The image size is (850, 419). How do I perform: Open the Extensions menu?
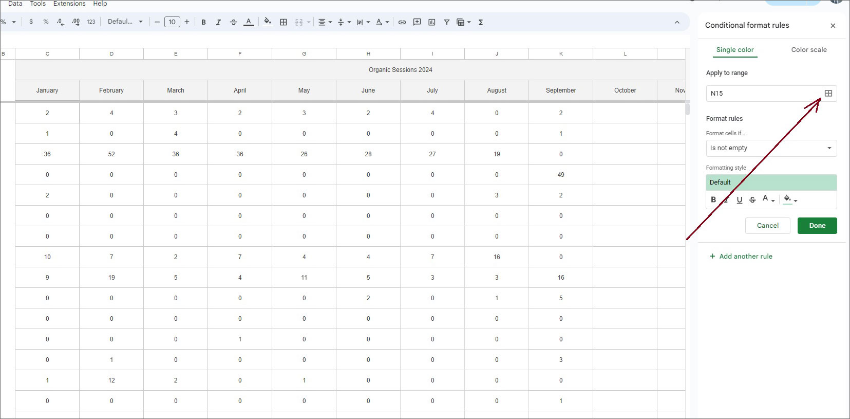(x=69, y=4)
